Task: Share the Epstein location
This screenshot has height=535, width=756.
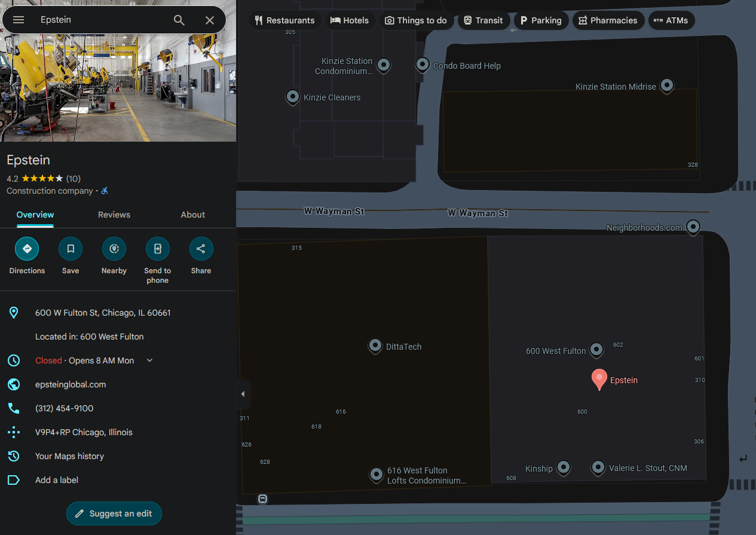Action: (x=201, y=249)
